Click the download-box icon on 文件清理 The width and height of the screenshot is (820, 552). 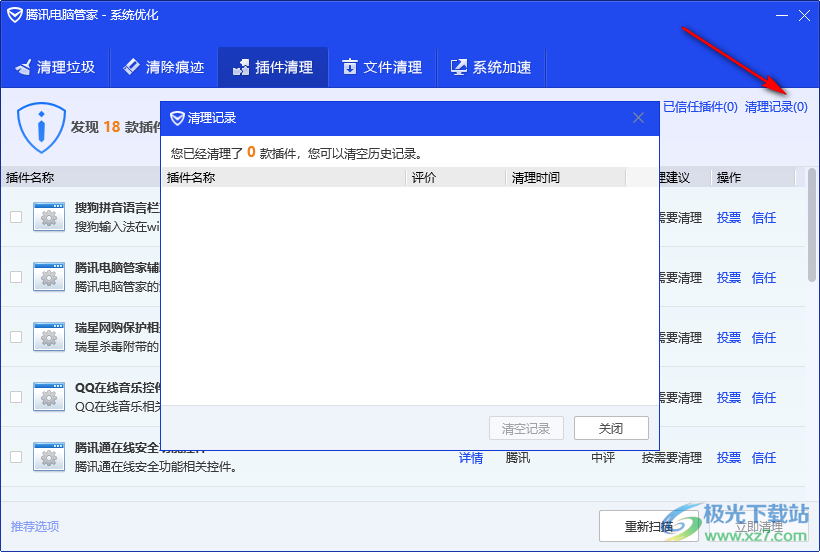pos(349,66)
